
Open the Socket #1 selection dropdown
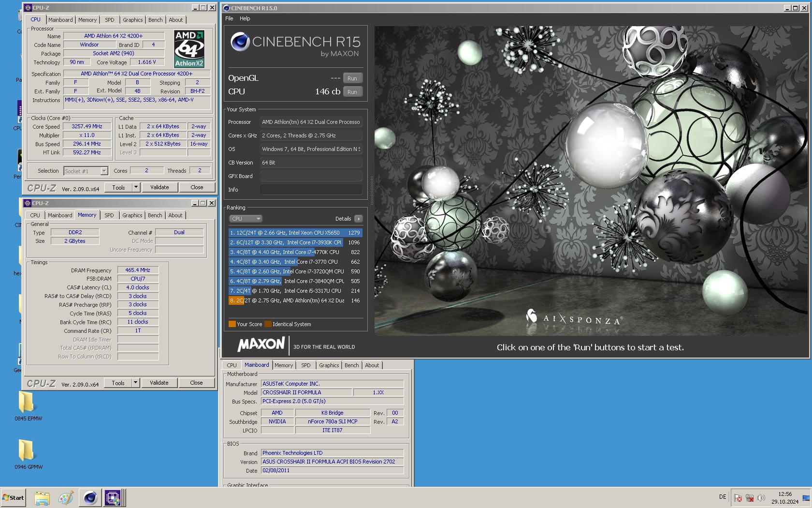click(86, 171)
